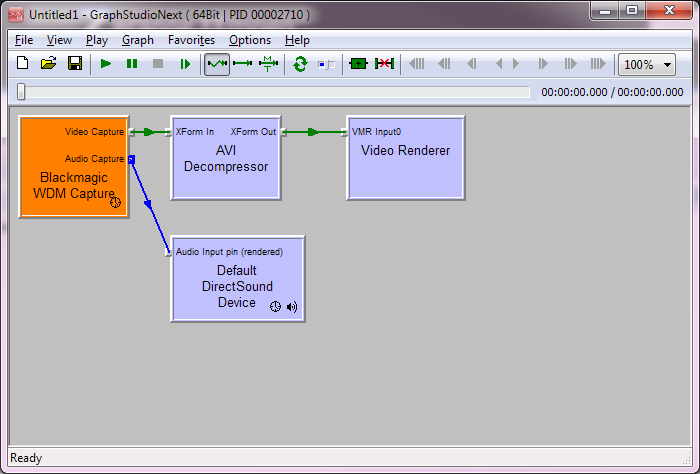The width and height of the screenshot is (700, 474).
Task: Click the single left arrow seek icon
Action: 499,64
